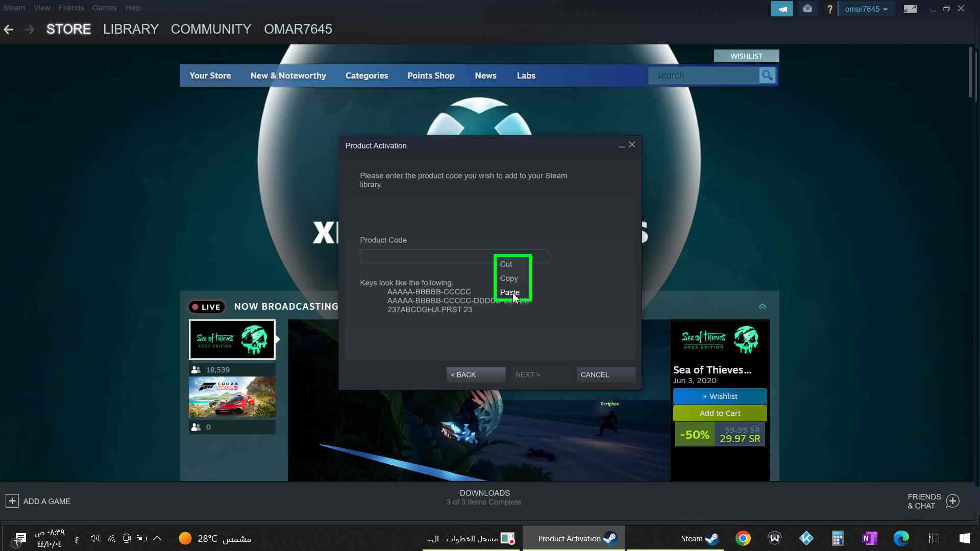This screenshot has width=980, height=551.
Task: Go back with the left arrow icon
Action: pyautogui.click(x=9, y=29)
